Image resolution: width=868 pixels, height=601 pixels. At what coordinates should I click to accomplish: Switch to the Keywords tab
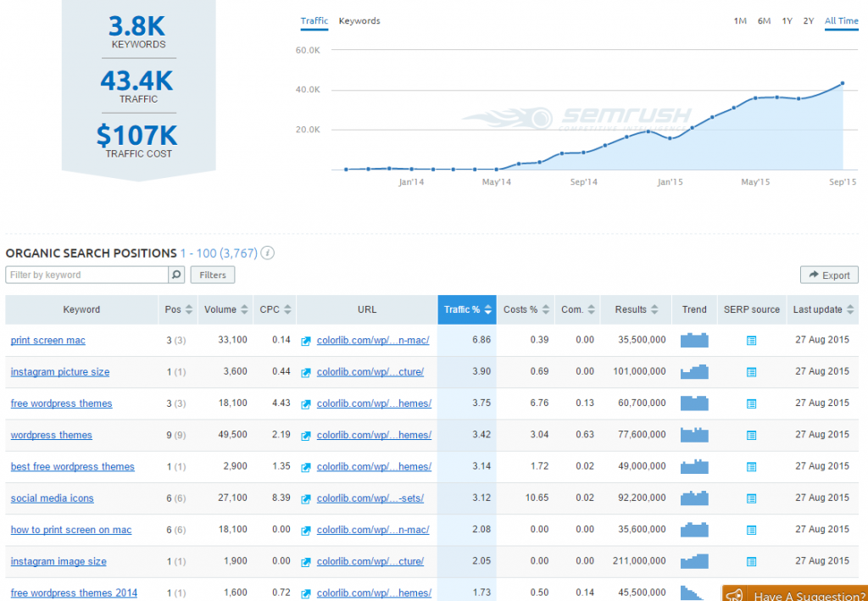(x=359, y=21)
